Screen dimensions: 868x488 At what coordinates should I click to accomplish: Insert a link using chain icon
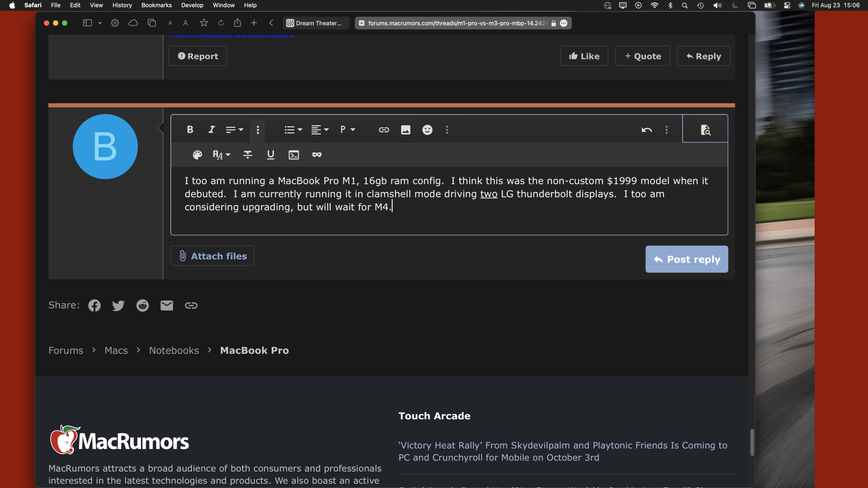click(384, 130)
